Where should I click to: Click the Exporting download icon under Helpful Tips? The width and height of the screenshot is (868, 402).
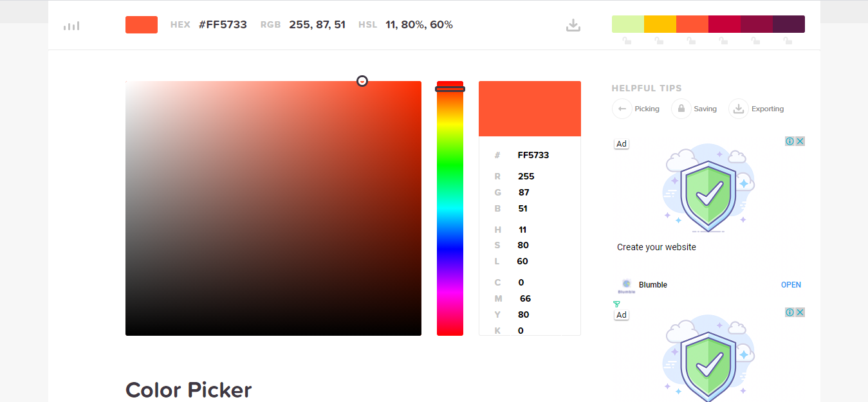pos(737,109)
